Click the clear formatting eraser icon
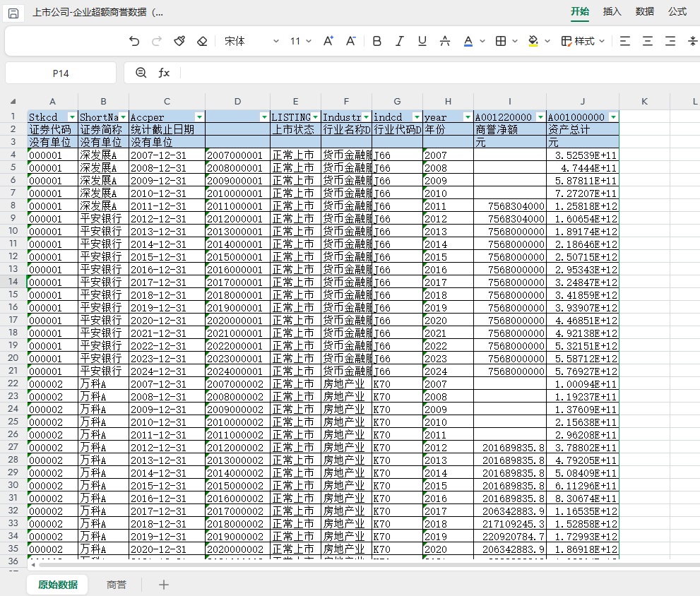 pyautogui.click(x=202, y=42)
